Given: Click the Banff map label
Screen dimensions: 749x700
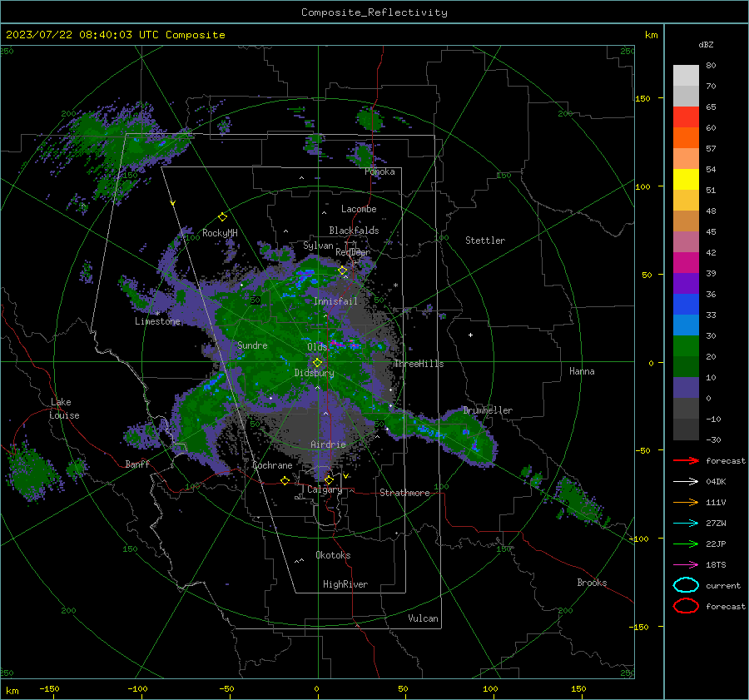Looking at the screenshot, I should tap(137, 464).
